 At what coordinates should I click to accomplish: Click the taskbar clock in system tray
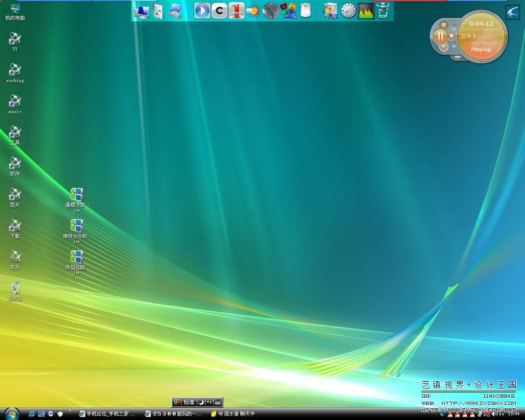pyautogui.click(x=515, y=415)
